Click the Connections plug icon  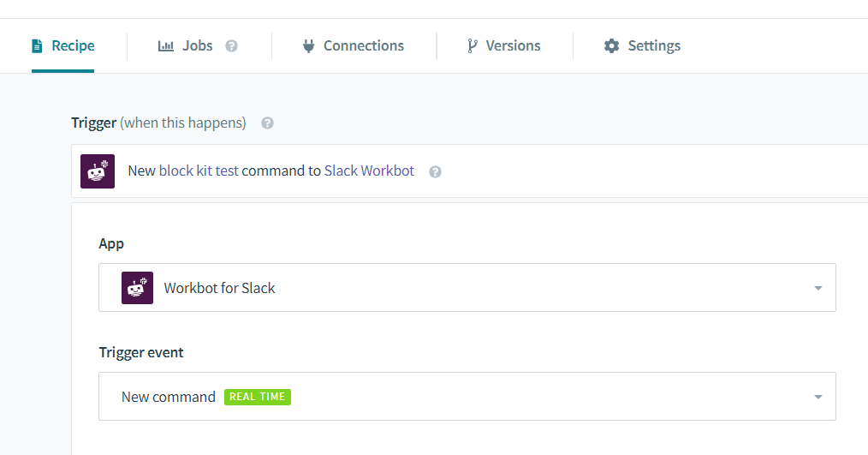pos(308,46)
